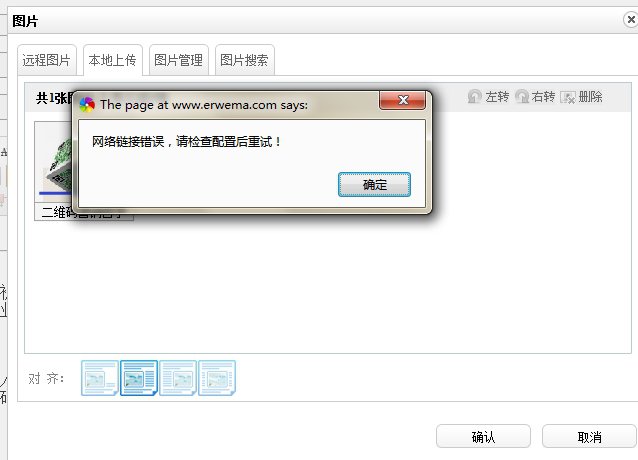Viewport: 638px width, 460px height.
Task: Go to the 图片管理 tab
Action: [x=179, y=60]
